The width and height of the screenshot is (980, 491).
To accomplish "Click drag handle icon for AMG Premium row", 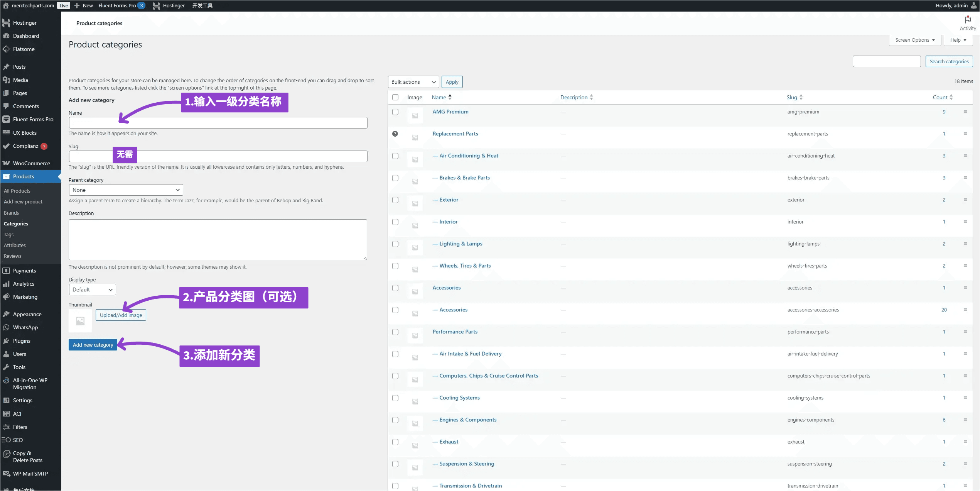I will point(965,112).
